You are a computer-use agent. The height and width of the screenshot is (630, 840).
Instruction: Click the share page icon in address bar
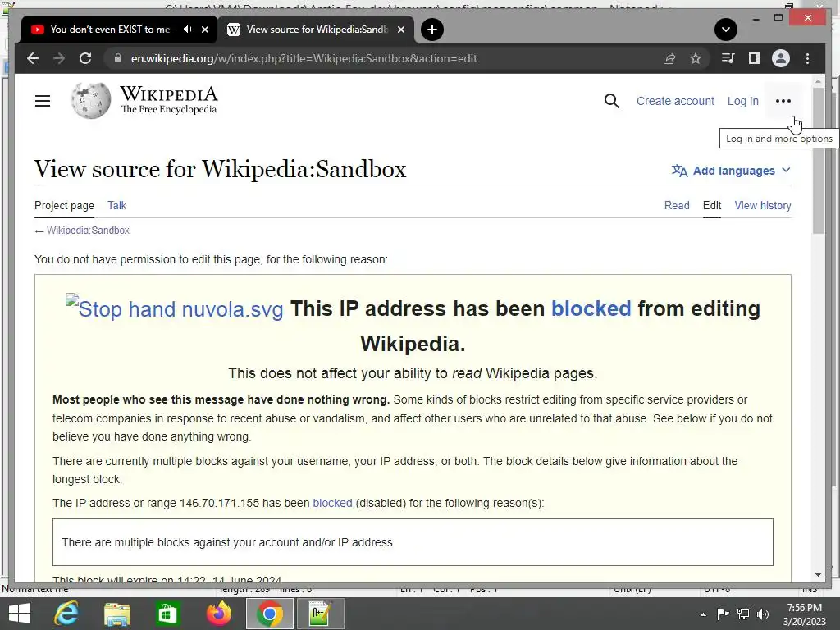669,58
